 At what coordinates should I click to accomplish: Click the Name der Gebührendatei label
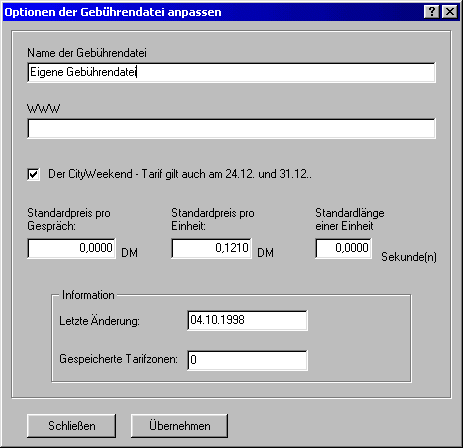(x=87, y=53)
